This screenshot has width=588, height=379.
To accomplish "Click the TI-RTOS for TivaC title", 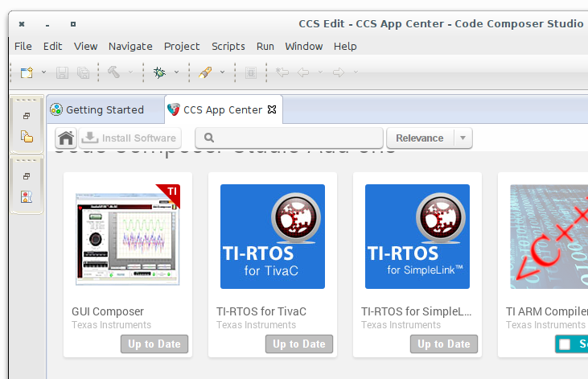I will pos(261,311).
